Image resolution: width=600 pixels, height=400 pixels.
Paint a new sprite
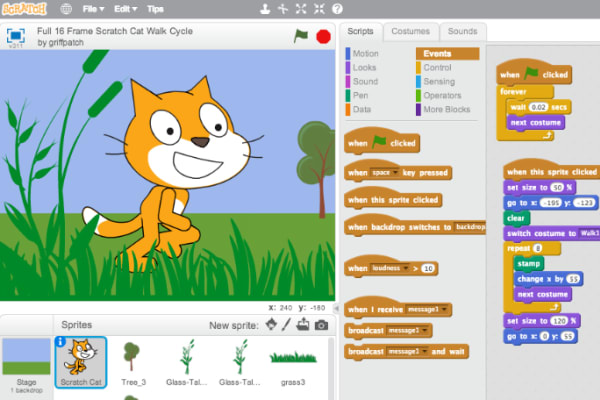click(286, 325)
